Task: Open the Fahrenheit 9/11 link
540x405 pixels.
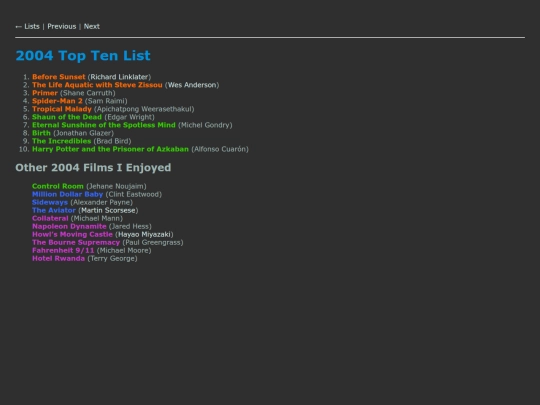Action: [63, 250]
